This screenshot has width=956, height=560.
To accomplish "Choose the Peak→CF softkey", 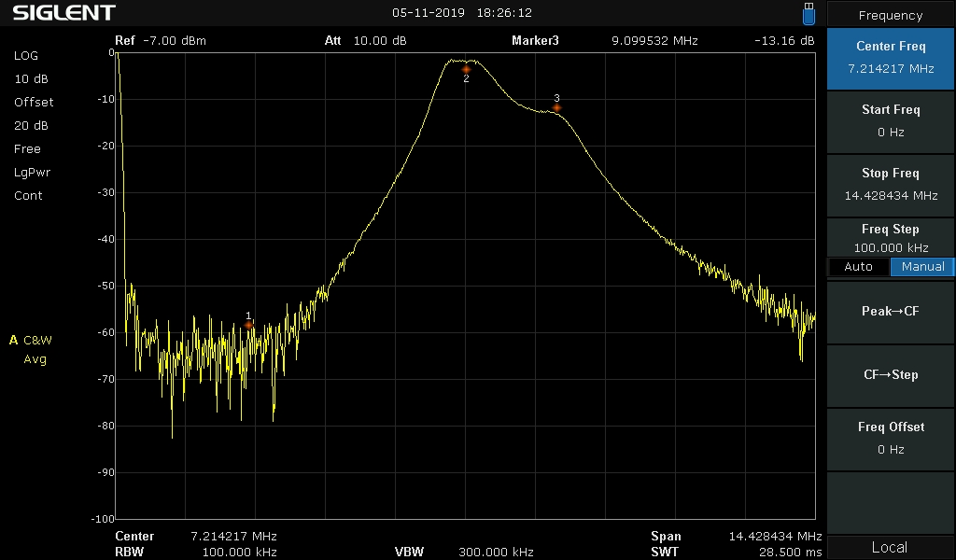I will coord(890,312).
